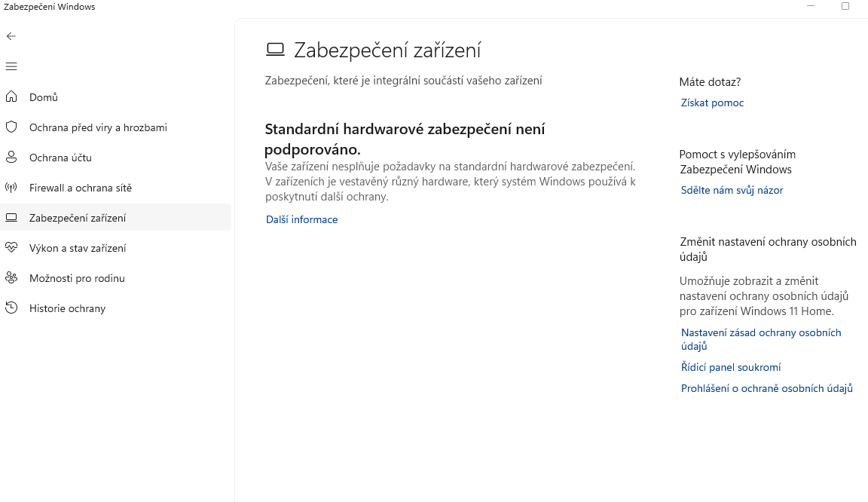
Task: Open Výkon a stav zařízení heart icon
Action: [x=11, y=247]
